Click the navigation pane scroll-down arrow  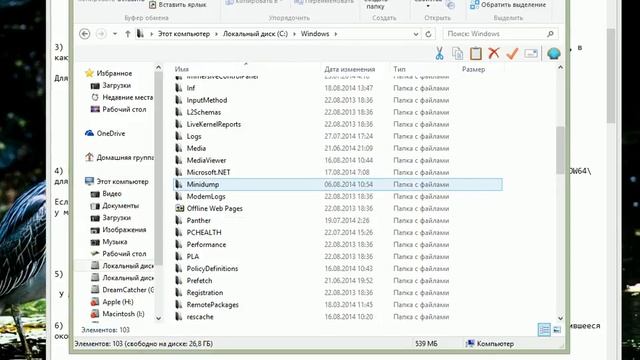pos(158,318)
